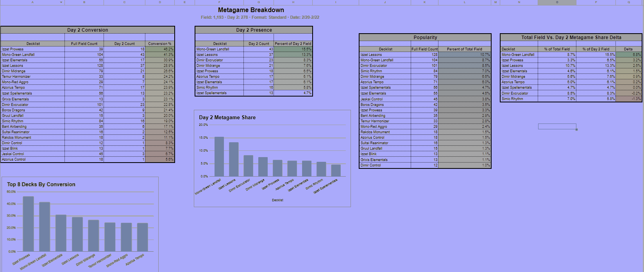The image size is (644, 272).
Task: Click the Day 2 Presence table title
Action: (x=254, y=30)
